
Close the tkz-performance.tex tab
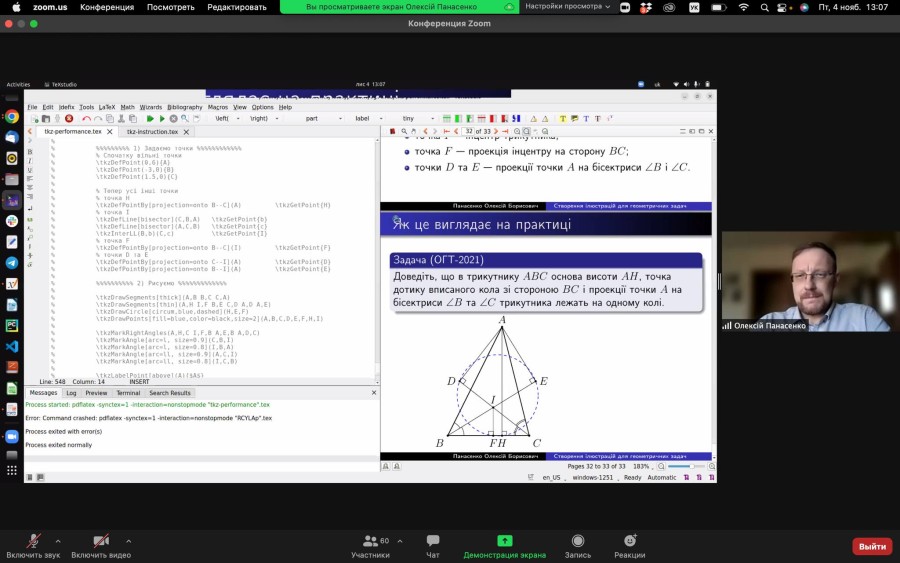(x=110, y=132)
